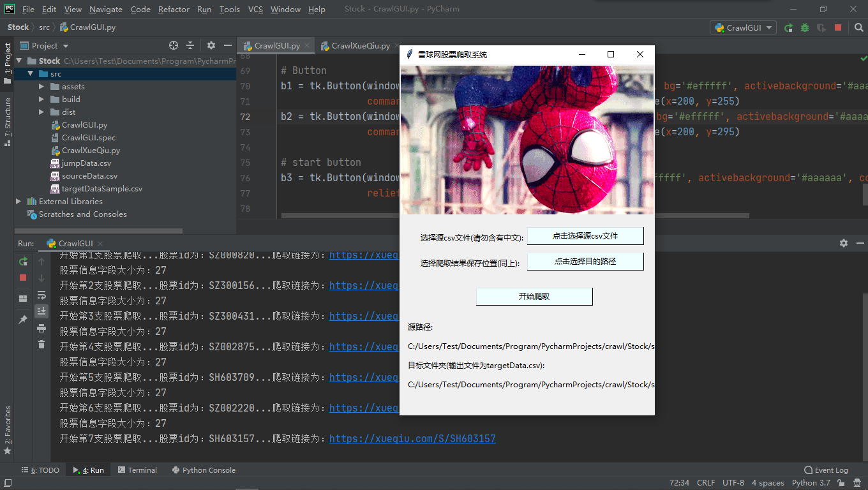Toggle the read-only lock icon in status bar
Screen dimensions: 868x490
841,483
